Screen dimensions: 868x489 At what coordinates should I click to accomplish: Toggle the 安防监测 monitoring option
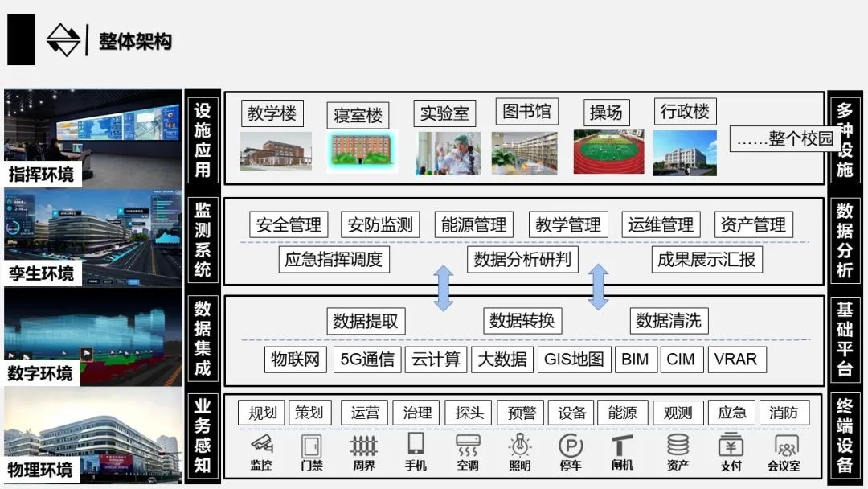379,224
